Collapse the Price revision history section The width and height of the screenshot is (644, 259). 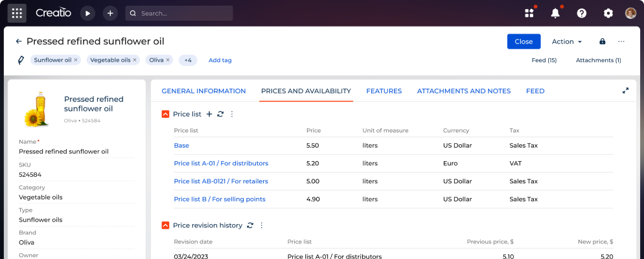coord(165,225)
